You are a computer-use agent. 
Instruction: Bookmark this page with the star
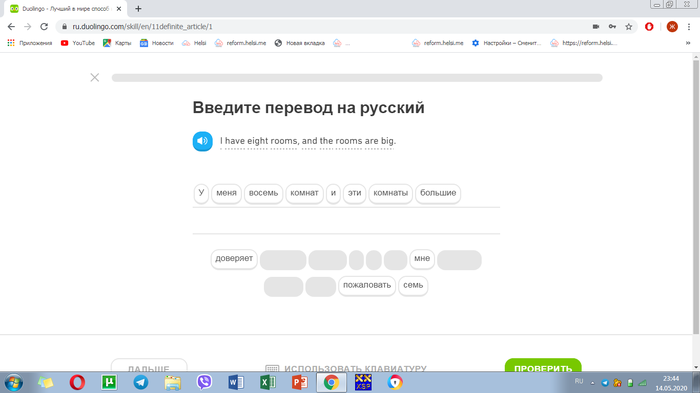click(629, 27)
